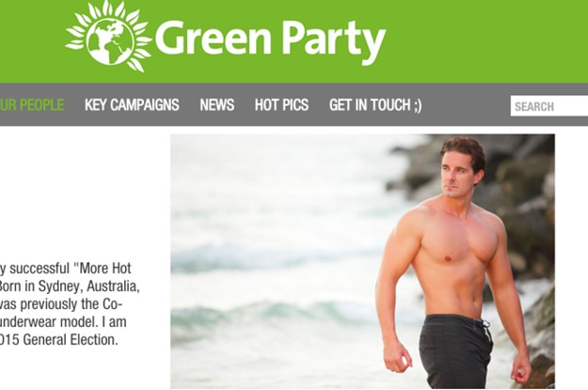The image size is (588, 390).
Task: Click the gray nav bar gap before SEARCH
Action: pyautogui.click(x=466, y=105)
